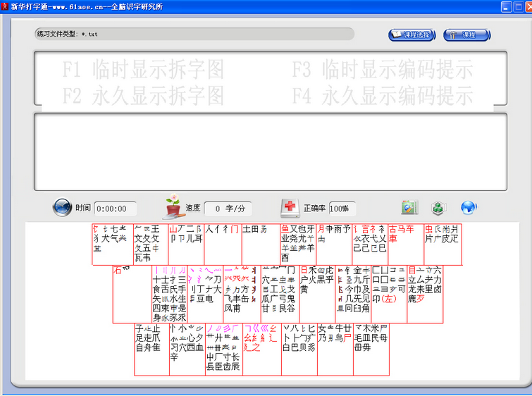Click the keyboard key containing 食舌 and 身
This screenshot has height=396, width=532.
click(x=170, y=295)
